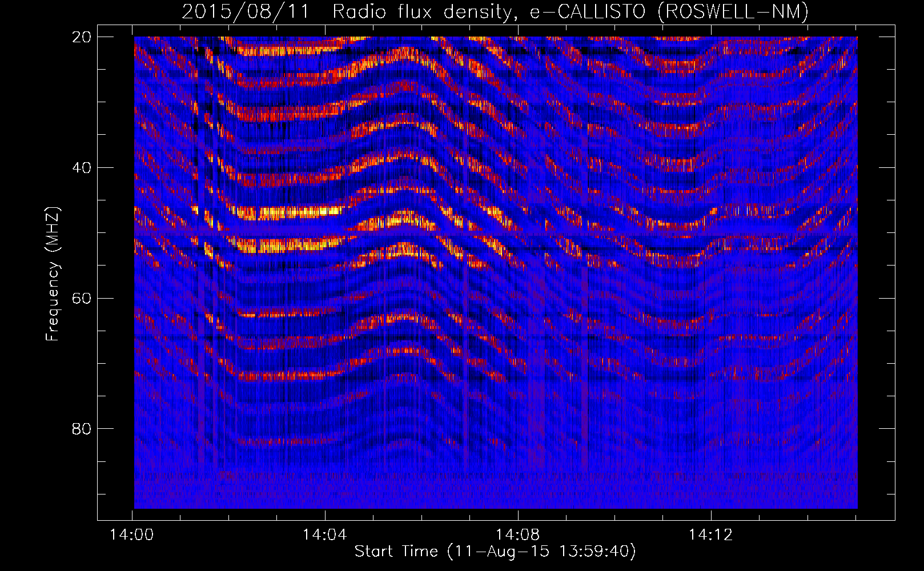Click the '14:08' time tick label
This screenshot has height=571, width=924.
(518, 535)
